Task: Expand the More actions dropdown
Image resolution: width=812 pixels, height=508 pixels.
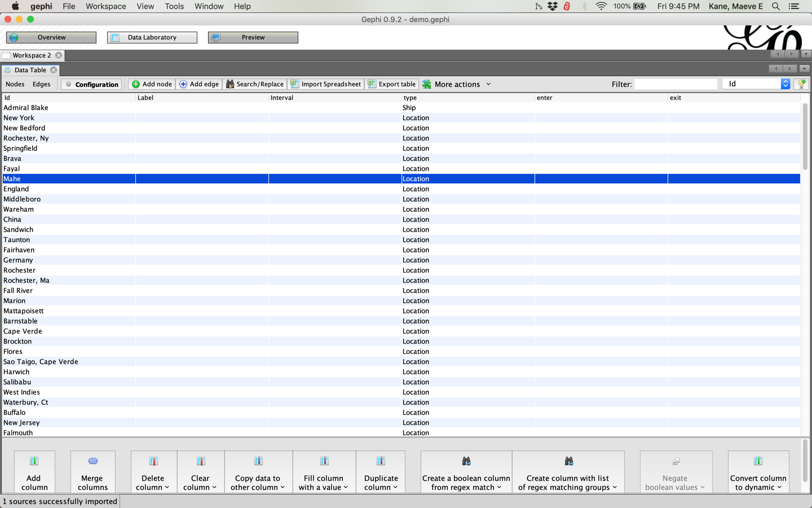Action: point(456,84)
